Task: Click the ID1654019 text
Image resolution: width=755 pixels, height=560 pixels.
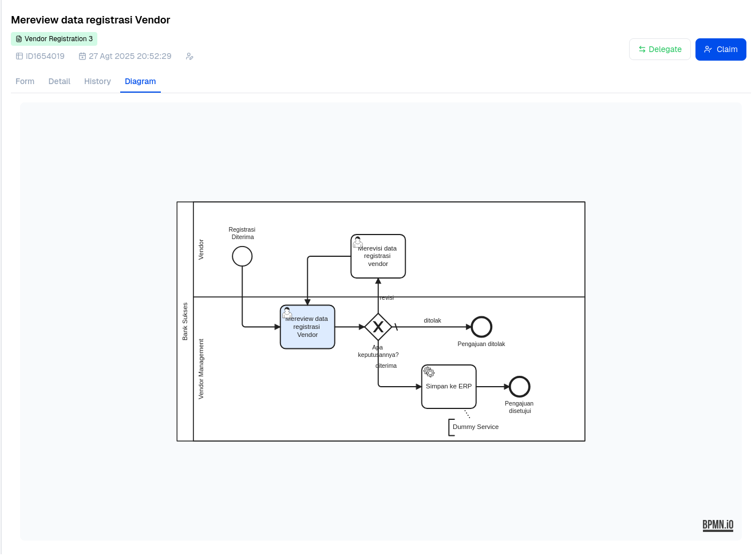Action: (45, 56)
